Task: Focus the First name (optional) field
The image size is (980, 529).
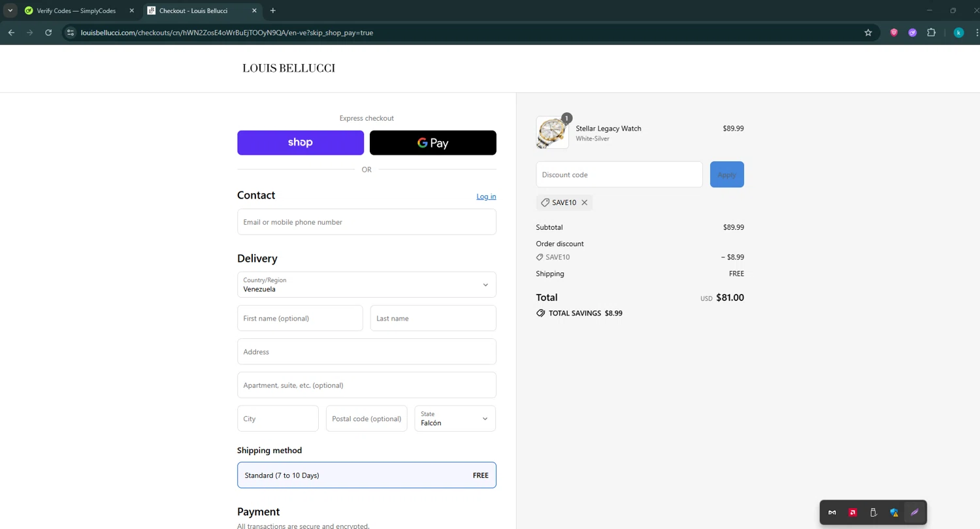Action: pos(300,318)
